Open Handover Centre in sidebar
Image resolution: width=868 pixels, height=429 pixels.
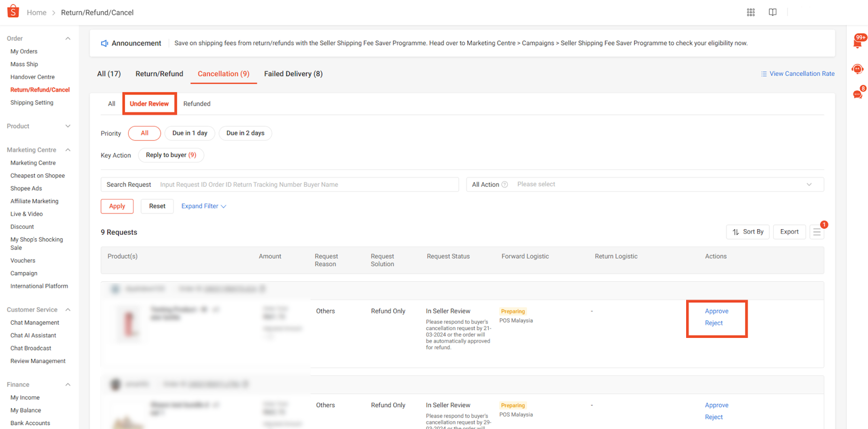pyautogui.click(x=33, y=77)
